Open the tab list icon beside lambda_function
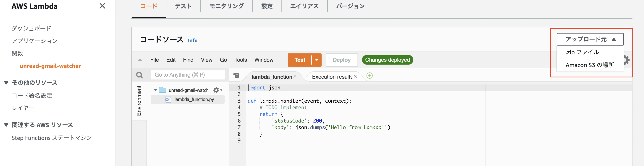Image resolution: width=644 pixels, height=166 pixels. click(x=236, y=76)
